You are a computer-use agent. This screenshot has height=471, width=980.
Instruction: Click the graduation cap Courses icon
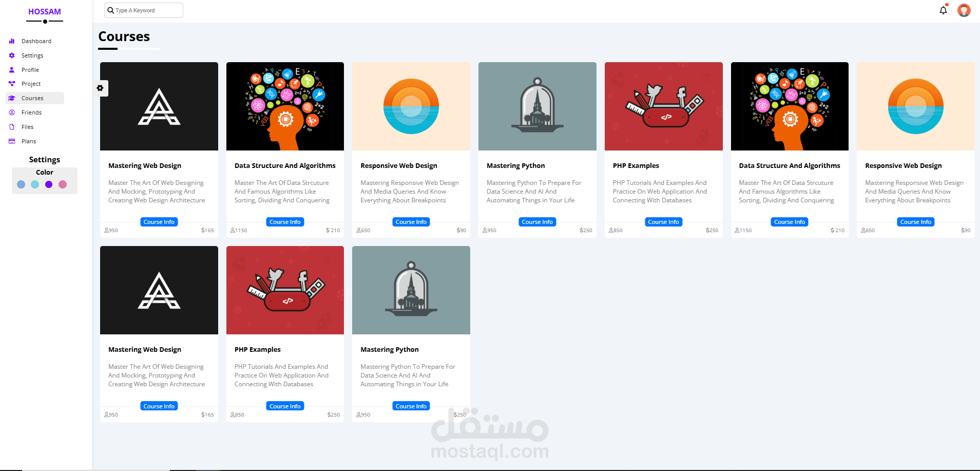tap(12, 98)
